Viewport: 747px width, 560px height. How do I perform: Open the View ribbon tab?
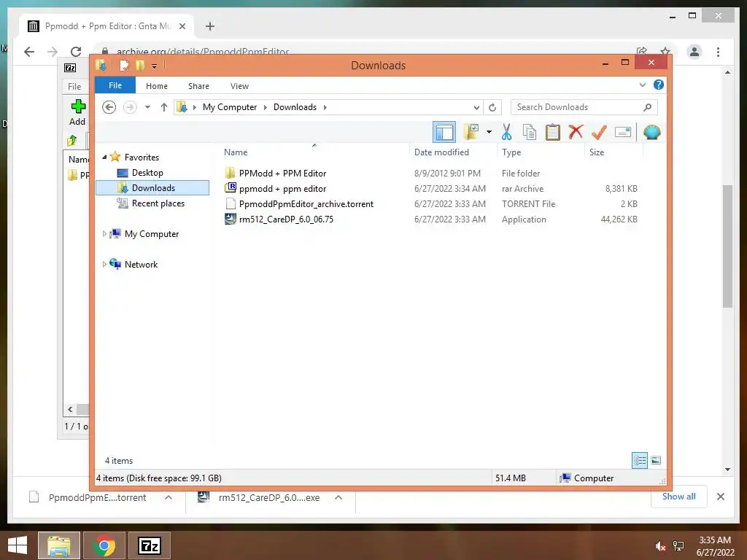pyautogui.click(x=239, y=86)
